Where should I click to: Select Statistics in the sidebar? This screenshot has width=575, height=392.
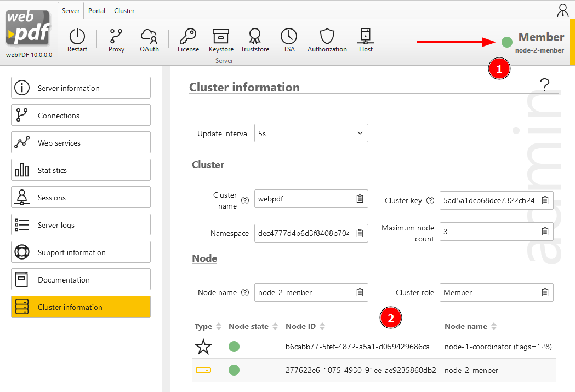81,170
